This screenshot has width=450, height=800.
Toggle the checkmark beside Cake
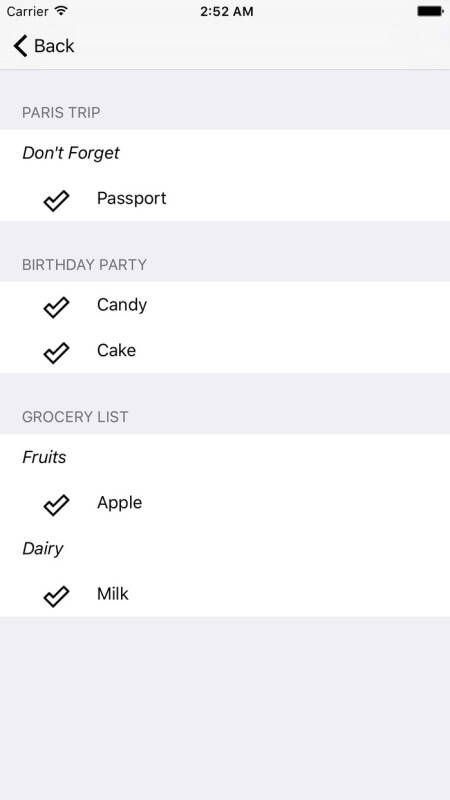click(56, 353)
